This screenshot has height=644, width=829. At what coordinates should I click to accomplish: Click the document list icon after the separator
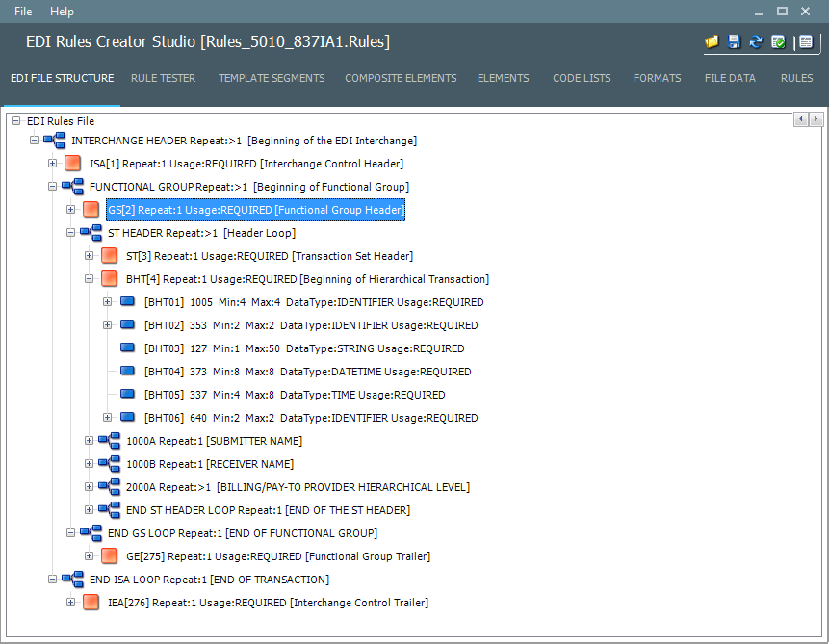tap(806, 41)
